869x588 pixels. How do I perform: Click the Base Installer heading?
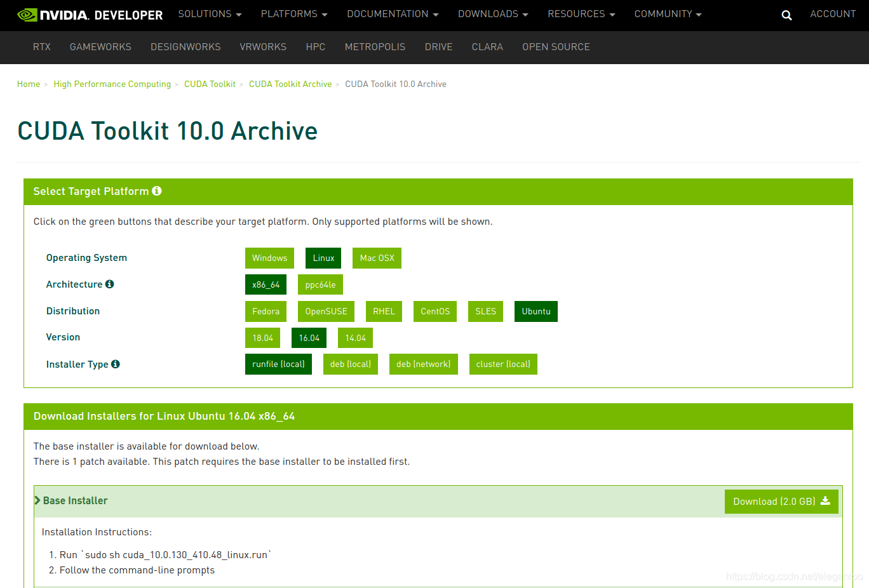point(75,500)
